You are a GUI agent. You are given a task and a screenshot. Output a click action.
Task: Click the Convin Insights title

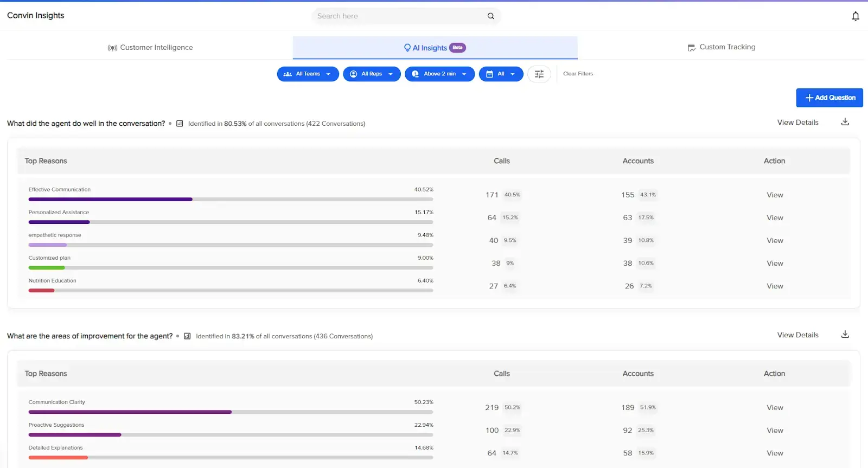[x=36, y=16]
